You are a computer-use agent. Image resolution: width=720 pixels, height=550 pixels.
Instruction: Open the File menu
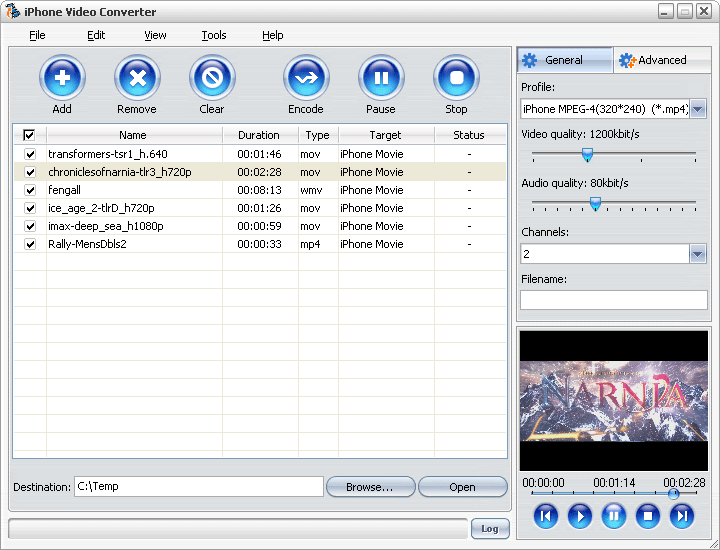[x=37, y=35]
